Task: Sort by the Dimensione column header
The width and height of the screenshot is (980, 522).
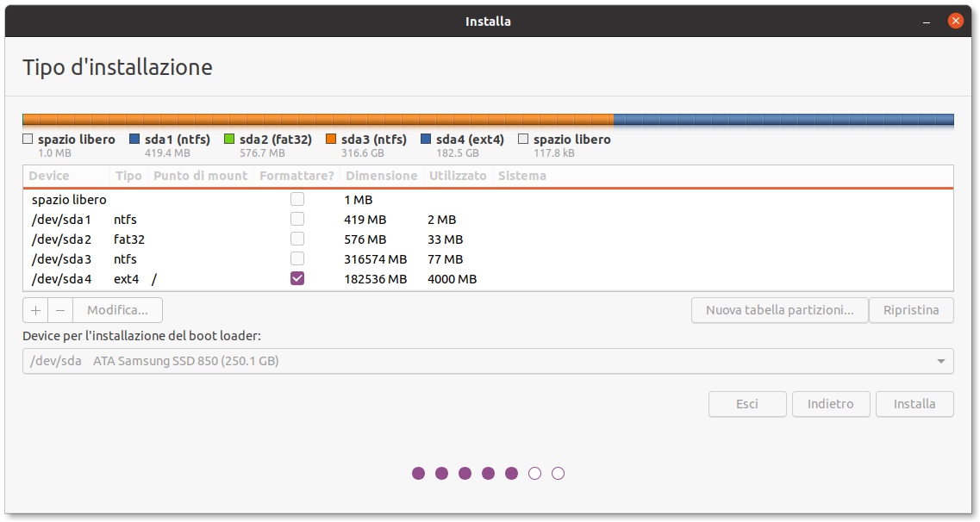Action: 381,176
